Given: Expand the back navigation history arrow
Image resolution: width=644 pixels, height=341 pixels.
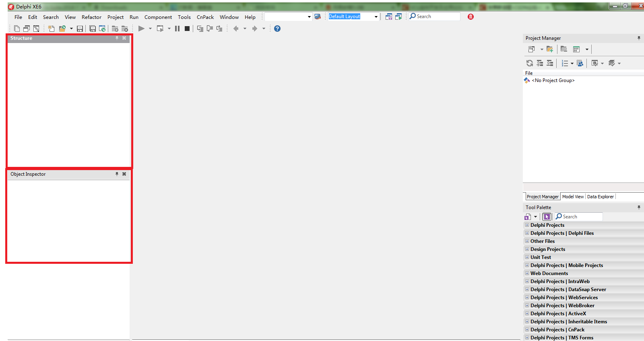Looking at the screenshot, I should tap(245, 29).
